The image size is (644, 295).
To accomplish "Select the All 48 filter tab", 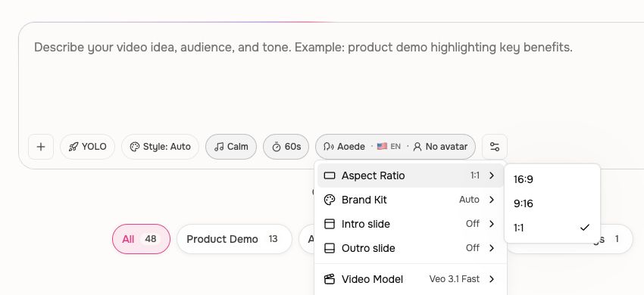I will pos(141,239).
